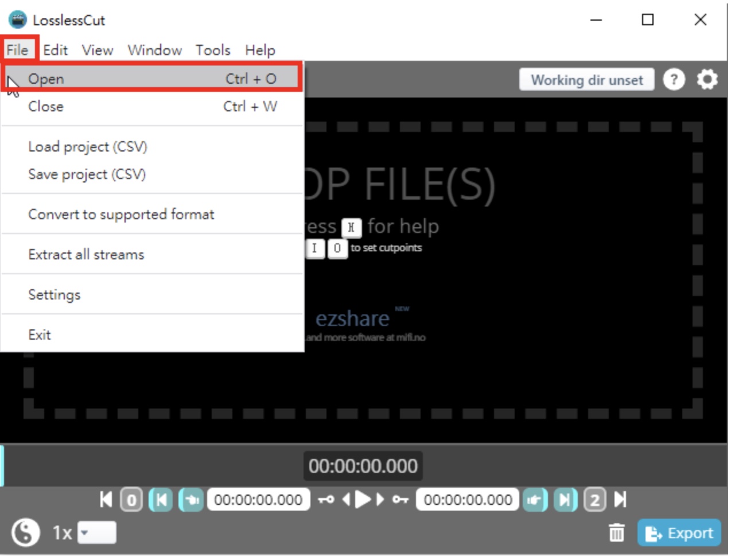The image size is (731, 560).
Task: Click the cut start time field
Action: tap(258, 500)
